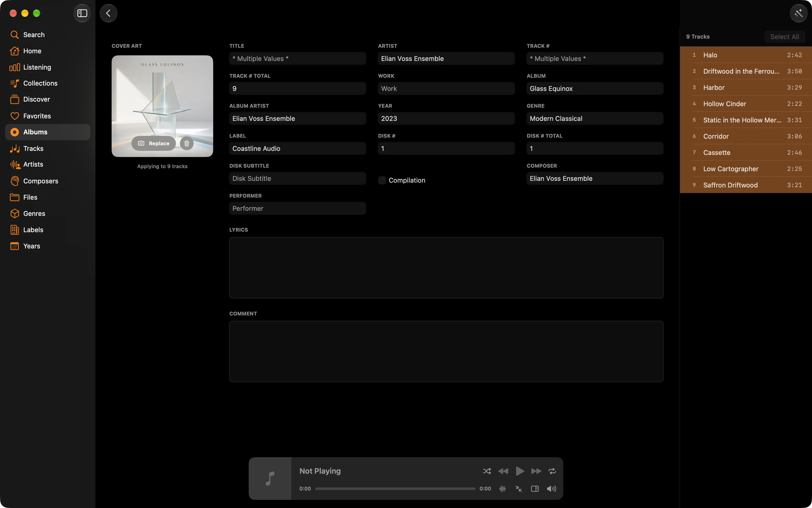Click the Title input field
Image resolution: width=812 pixels, height=508 pixels.
(x=297, y=58)
